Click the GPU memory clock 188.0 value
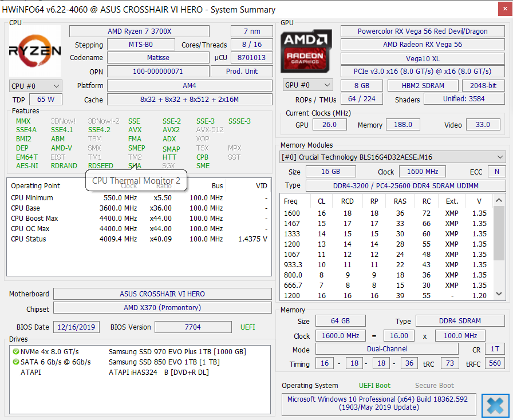This screenshot has width=513, height=420. (x=402, y=125)
